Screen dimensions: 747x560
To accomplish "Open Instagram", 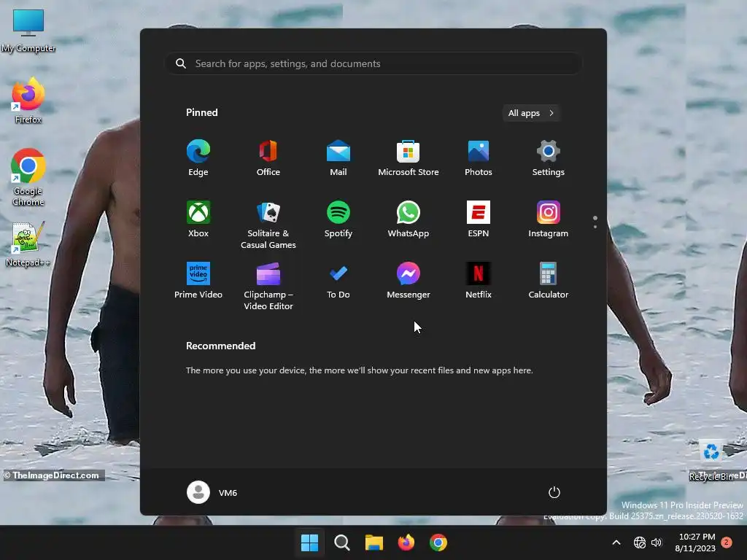I will point(549,219).
